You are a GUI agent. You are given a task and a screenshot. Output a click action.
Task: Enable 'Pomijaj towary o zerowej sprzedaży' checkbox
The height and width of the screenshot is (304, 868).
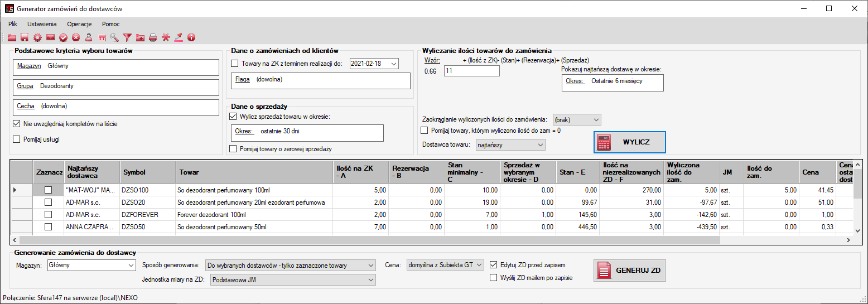tap(233, 149)
